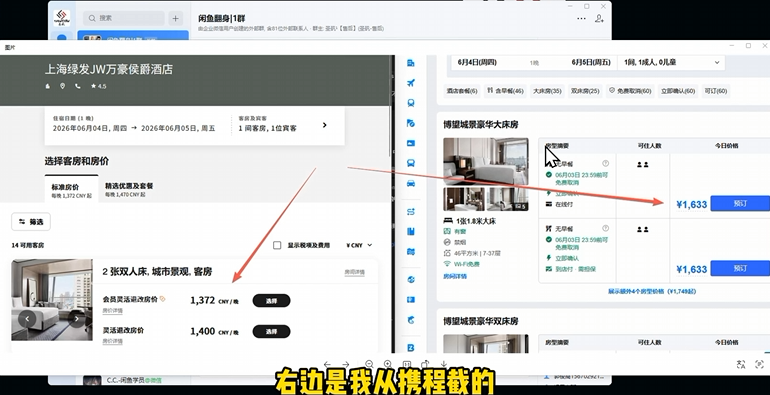The image size is (770, 395).
Task: Click the train icon in Ctrip sidebar
Action: pyautogui.click(x=411, y=103)
